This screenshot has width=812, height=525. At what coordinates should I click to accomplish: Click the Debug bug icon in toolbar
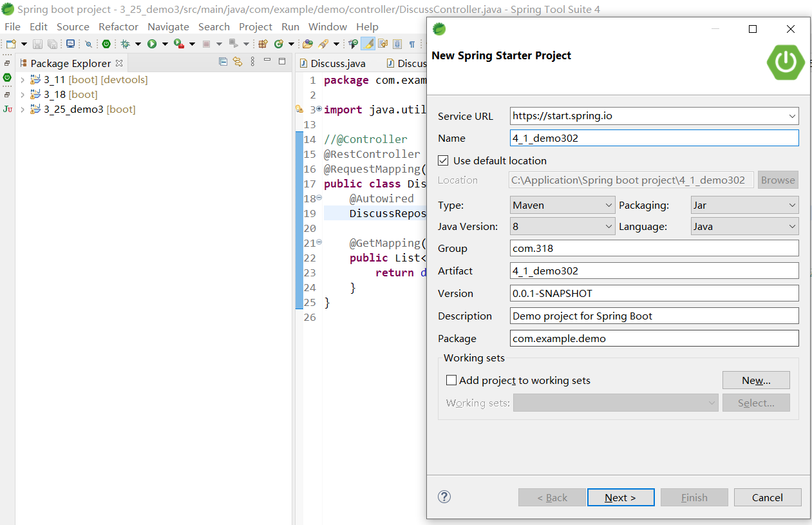point(125,44)
